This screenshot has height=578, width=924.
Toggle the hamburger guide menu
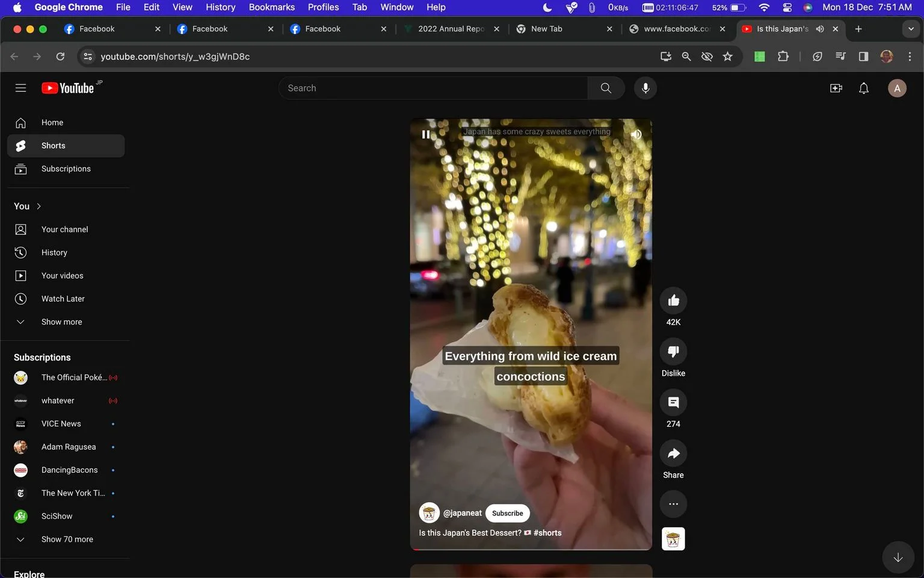tap(20, 88)
